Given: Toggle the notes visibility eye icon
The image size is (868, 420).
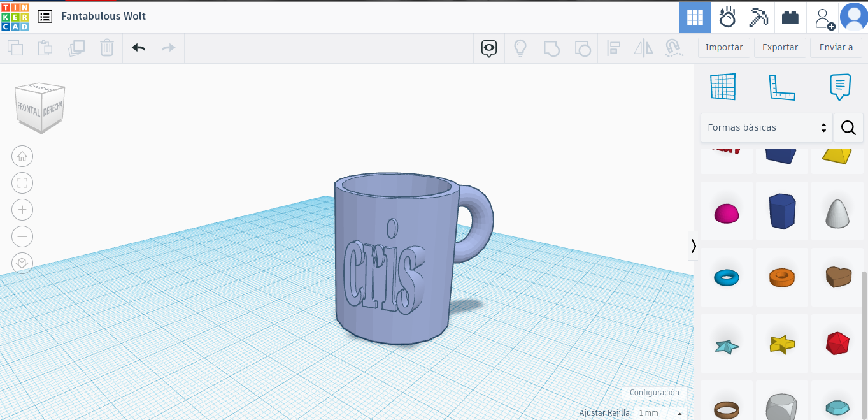Looking at the screenshot, I should pyautogui.click(x=488, y=48).
